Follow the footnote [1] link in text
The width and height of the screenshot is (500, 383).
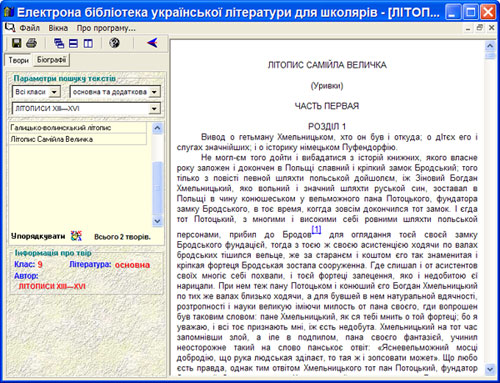click(316, 229)
